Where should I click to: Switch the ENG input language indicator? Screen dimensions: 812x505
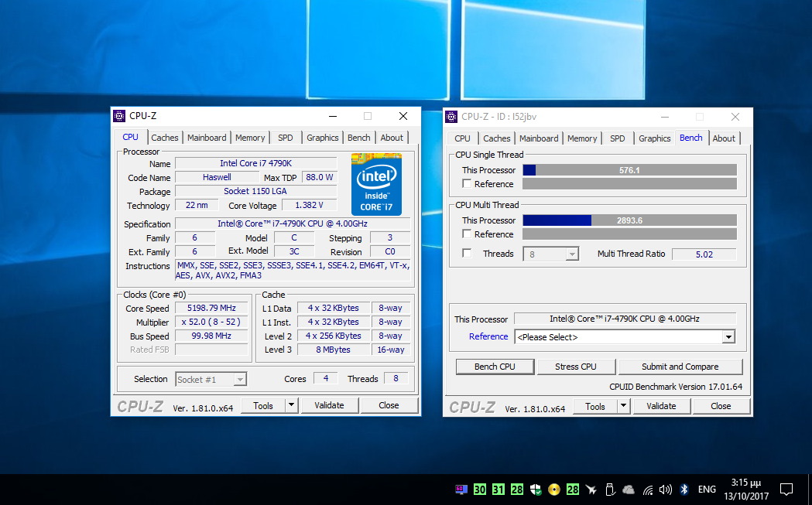pos(707,490)
